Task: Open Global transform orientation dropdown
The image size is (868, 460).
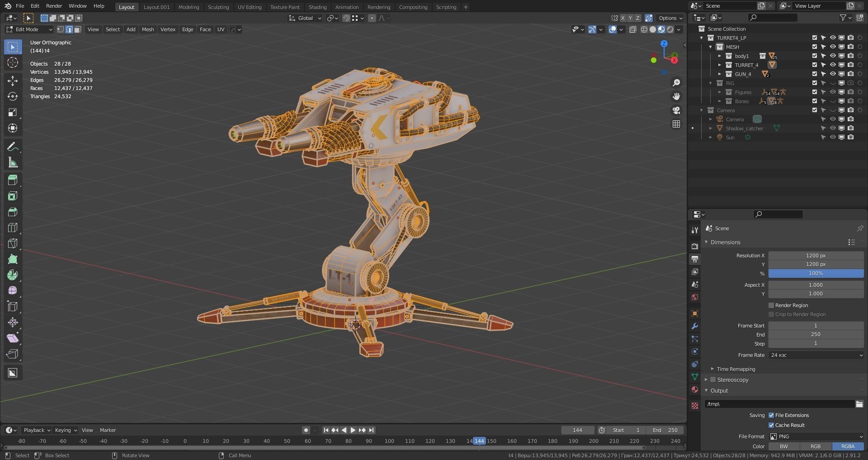Action: pyautogui.click(x=305, y=18)
